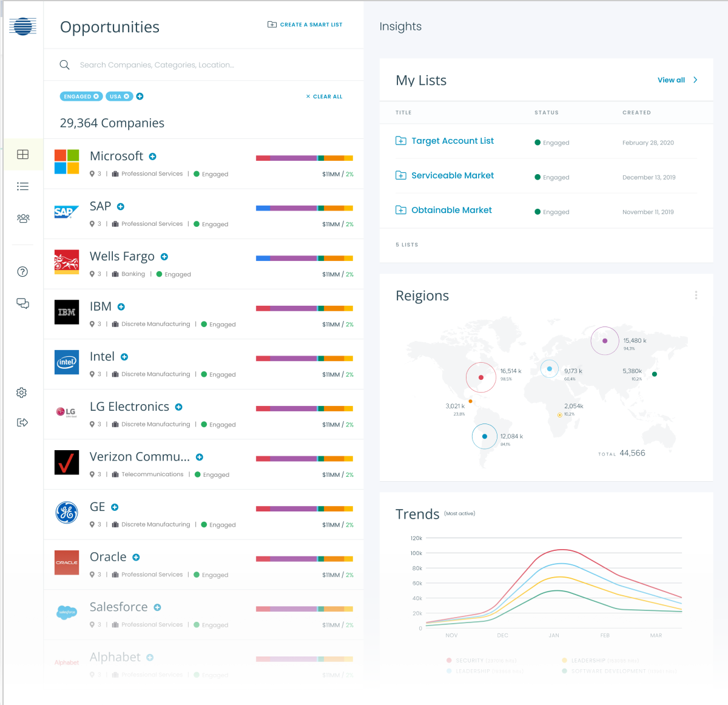Expand Wells Fargo with its plus icon
This screenshot has height=705, width=728.
pos(164,257)
